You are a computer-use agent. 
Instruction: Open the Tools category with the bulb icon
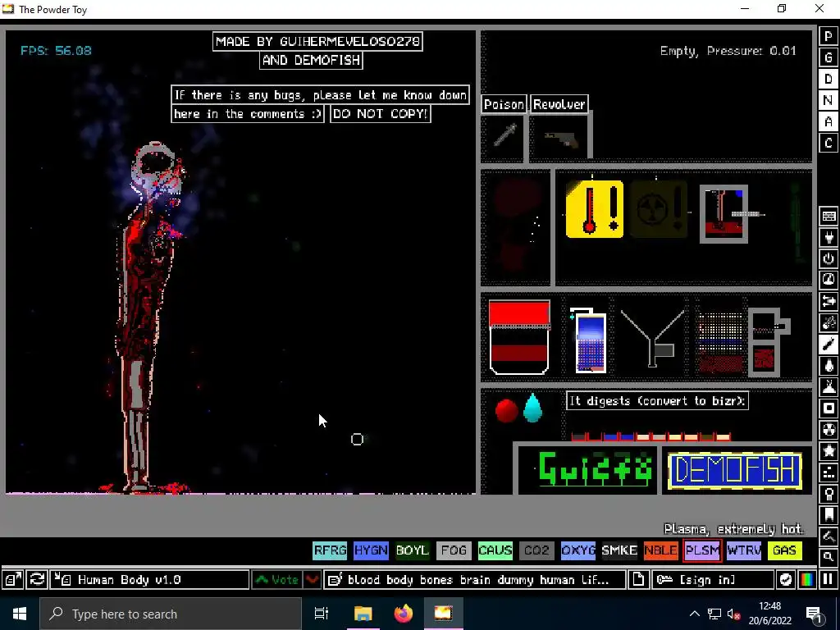coord(829,494)
